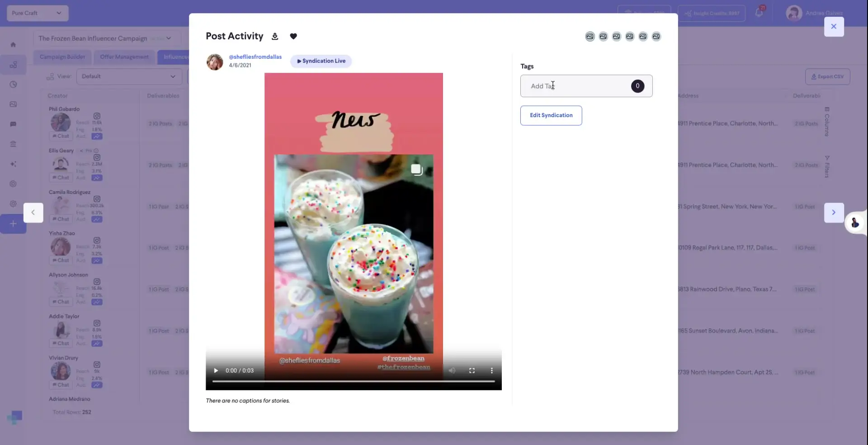Viewport: 868px width, 445px height.
Task: Select the third image thumbnail icon in the header
Action: click(x=617, y=37)
